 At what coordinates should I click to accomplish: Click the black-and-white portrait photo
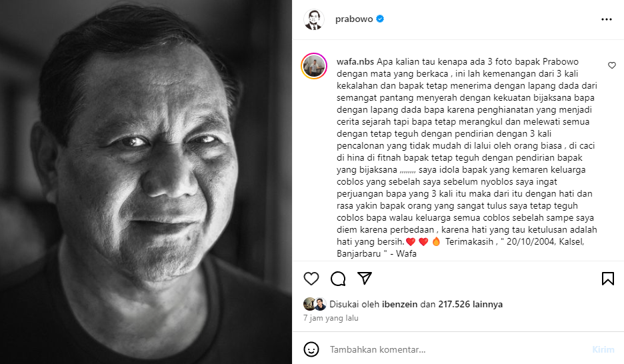click(145, 182)
